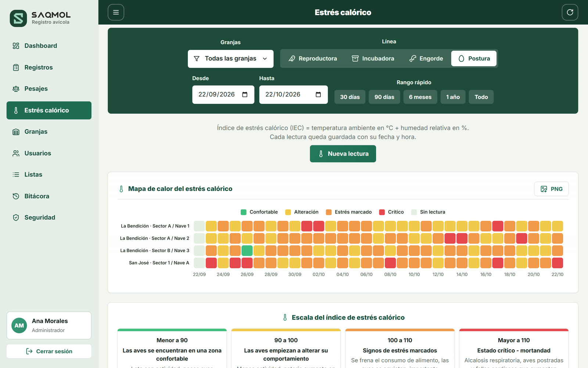The image size is (588, 368).
Task: Click the thermometer icon beside Mapa de calor title
Action: click(x=121, y=189)
